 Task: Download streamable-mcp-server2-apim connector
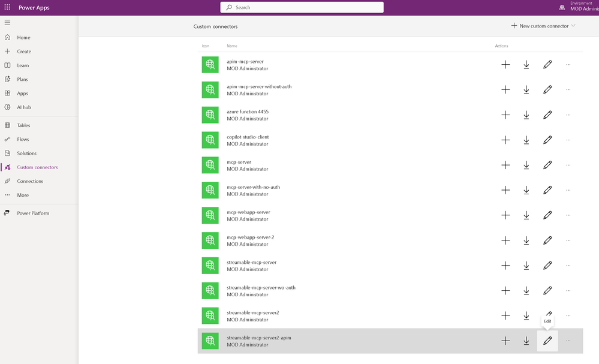click(x=526, y=341)
